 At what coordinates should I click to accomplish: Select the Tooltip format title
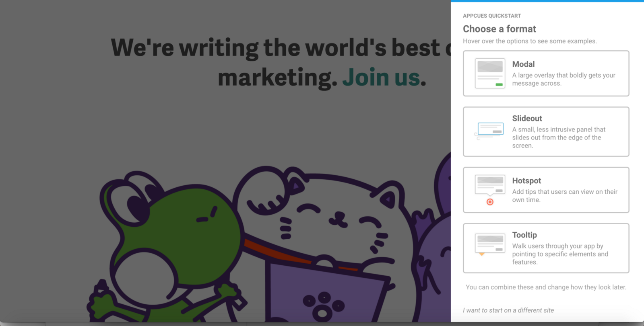[524, 235]
